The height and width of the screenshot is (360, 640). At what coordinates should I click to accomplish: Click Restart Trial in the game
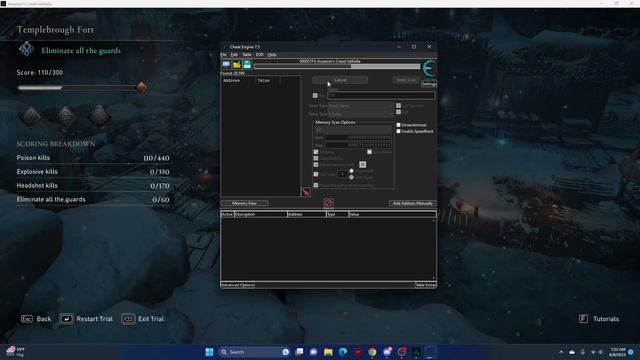(x=86, y=319)
